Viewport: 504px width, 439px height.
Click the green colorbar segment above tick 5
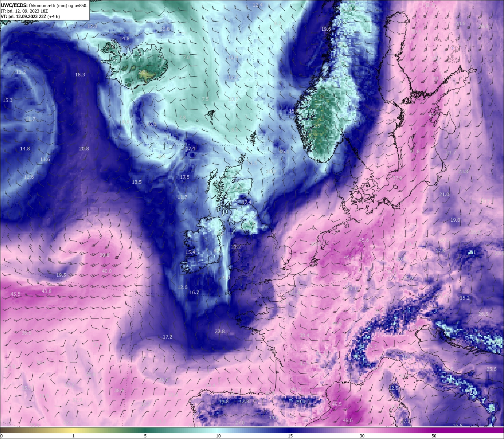(x=145, y=430)
